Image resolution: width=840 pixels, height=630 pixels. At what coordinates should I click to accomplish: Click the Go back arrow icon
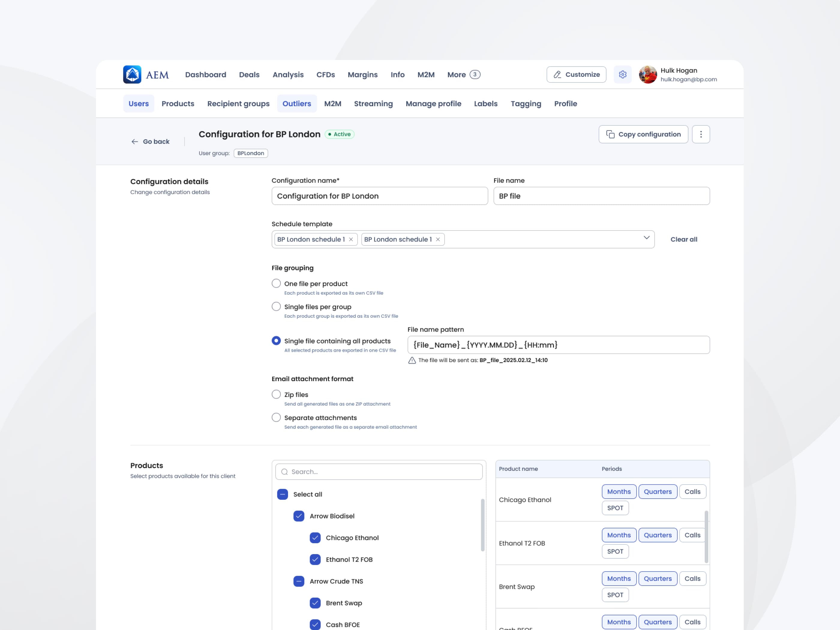click(x=135, y=142)
